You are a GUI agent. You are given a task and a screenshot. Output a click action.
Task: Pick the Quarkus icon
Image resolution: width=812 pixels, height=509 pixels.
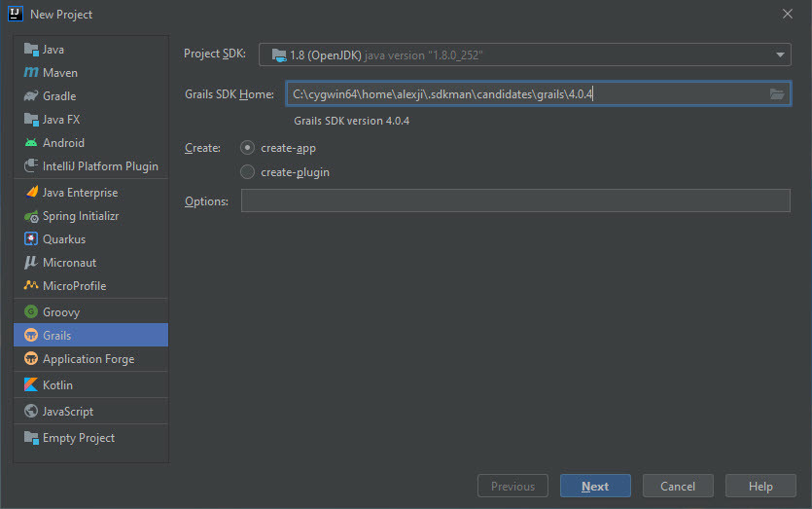pyautogui.click(x=31, y=239)
